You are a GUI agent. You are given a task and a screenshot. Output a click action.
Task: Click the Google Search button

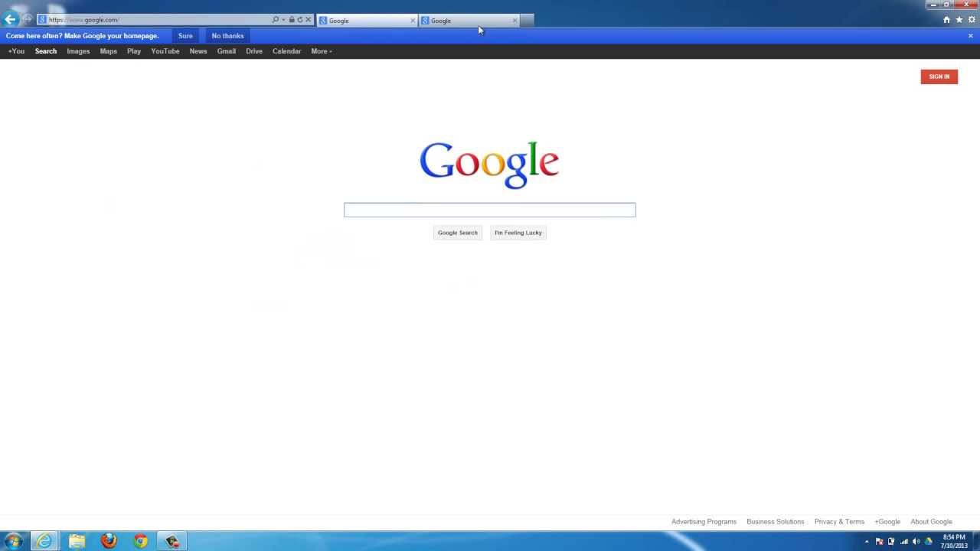click(458, 233)
